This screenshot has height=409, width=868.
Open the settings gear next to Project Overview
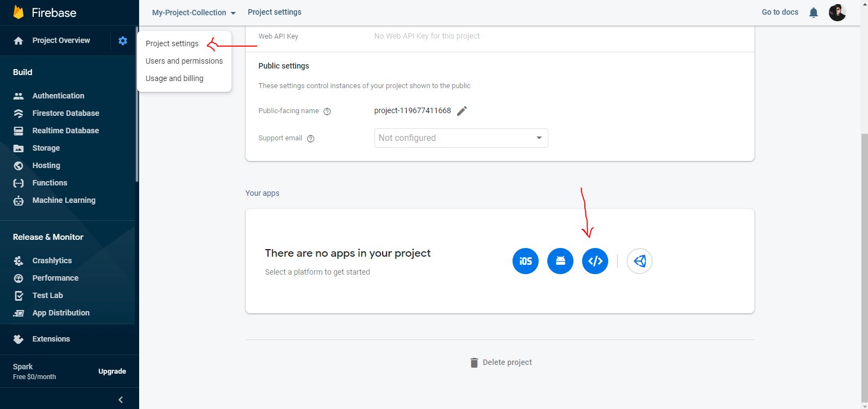pos(123,41)
